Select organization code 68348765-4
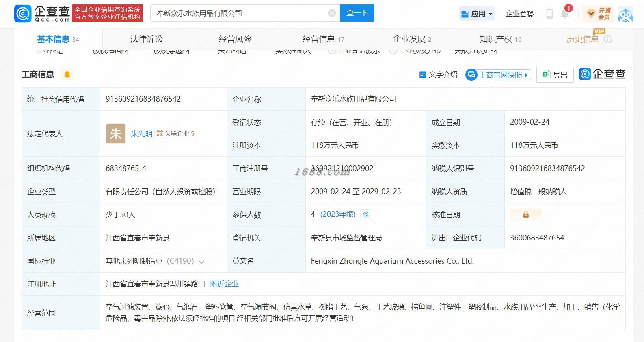 (x=126, y=168)
